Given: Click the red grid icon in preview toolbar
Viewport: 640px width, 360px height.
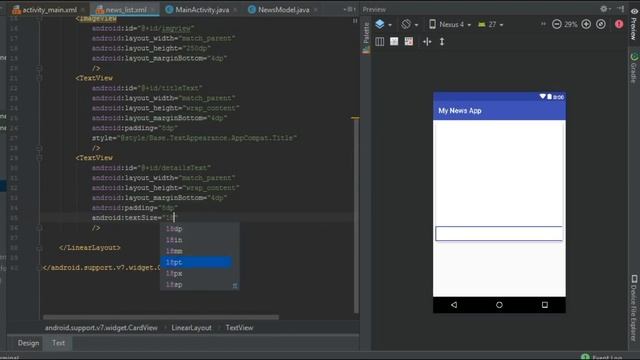Looking at the screenshot, I should 409,41.
